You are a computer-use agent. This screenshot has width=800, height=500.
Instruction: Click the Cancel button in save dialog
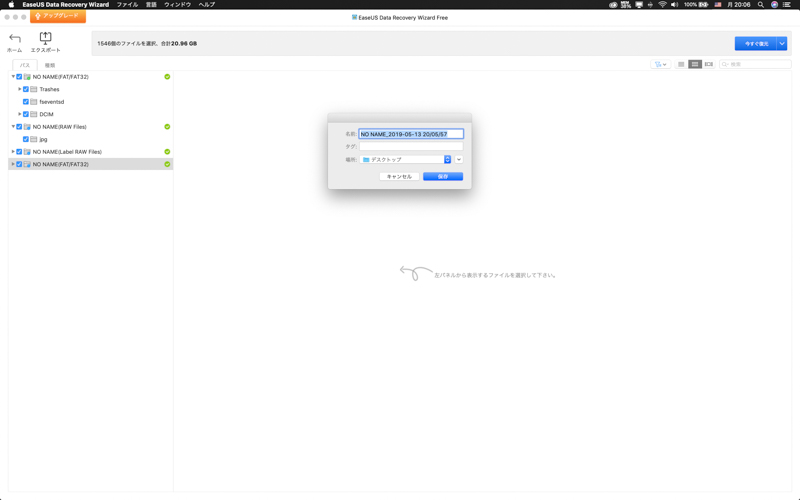pyautogui.click(x=399, y=177)
